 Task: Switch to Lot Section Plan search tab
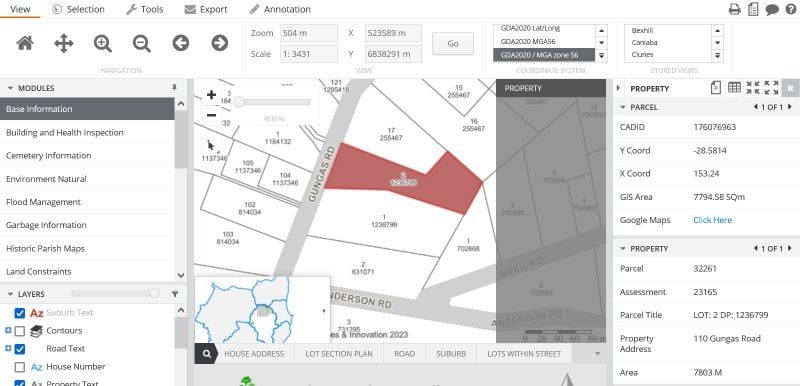coord(339,353)
